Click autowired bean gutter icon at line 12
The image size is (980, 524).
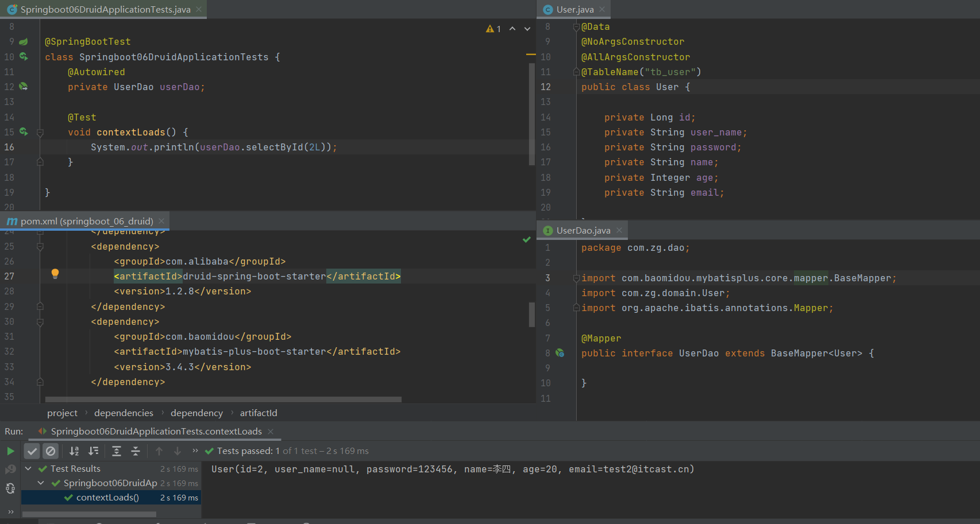pos(24,86)
